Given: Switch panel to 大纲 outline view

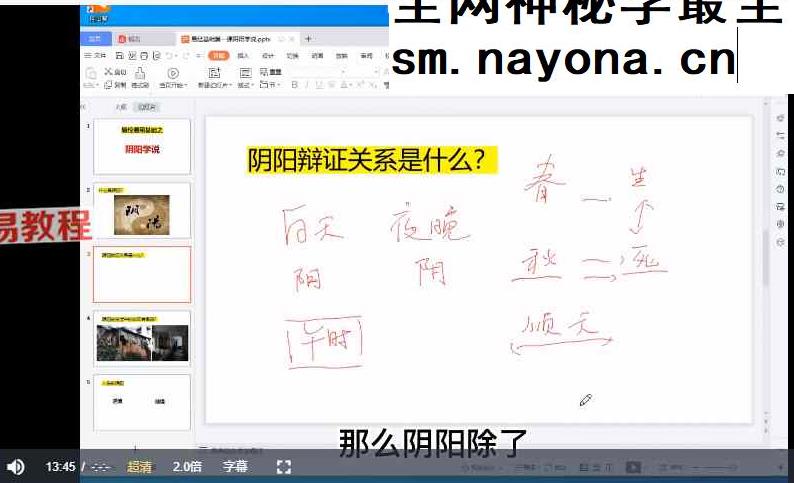Looking at the screenshot, I should 121,107.
